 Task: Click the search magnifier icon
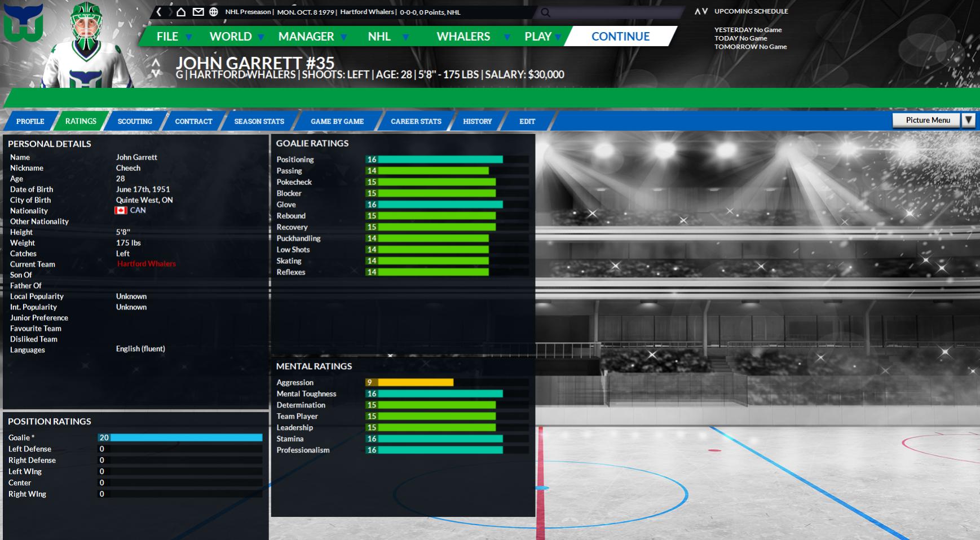545,12
